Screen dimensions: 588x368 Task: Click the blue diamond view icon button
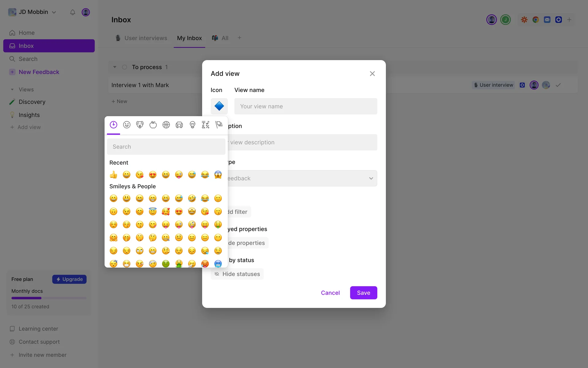[219, 106]
